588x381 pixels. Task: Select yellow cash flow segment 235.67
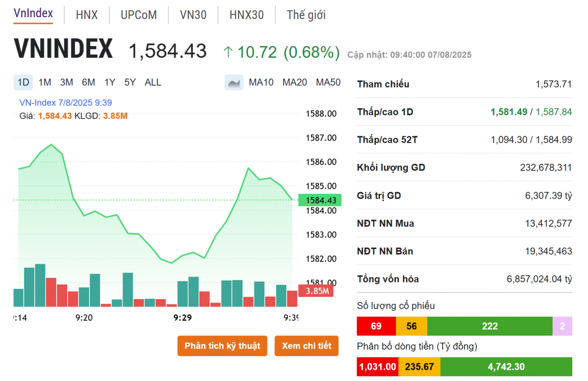[419, 367]
